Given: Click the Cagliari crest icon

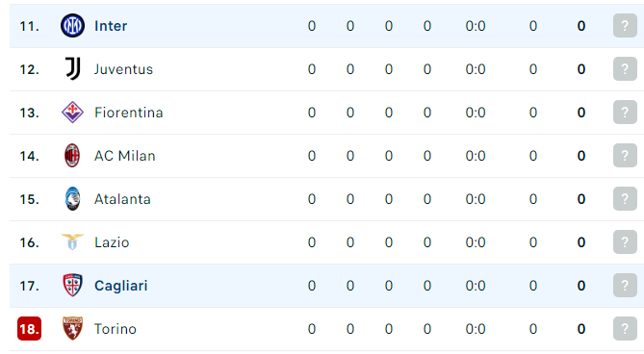Looking at the screenshot, I should tap(73, 285).
